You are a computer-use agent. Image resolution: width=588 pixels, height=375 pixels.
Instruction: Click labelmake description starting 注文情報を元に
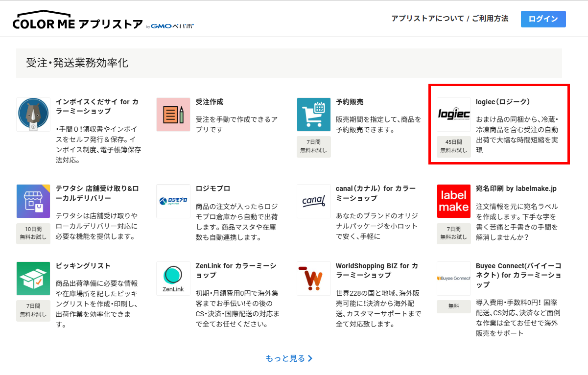(x=517, y=222)
